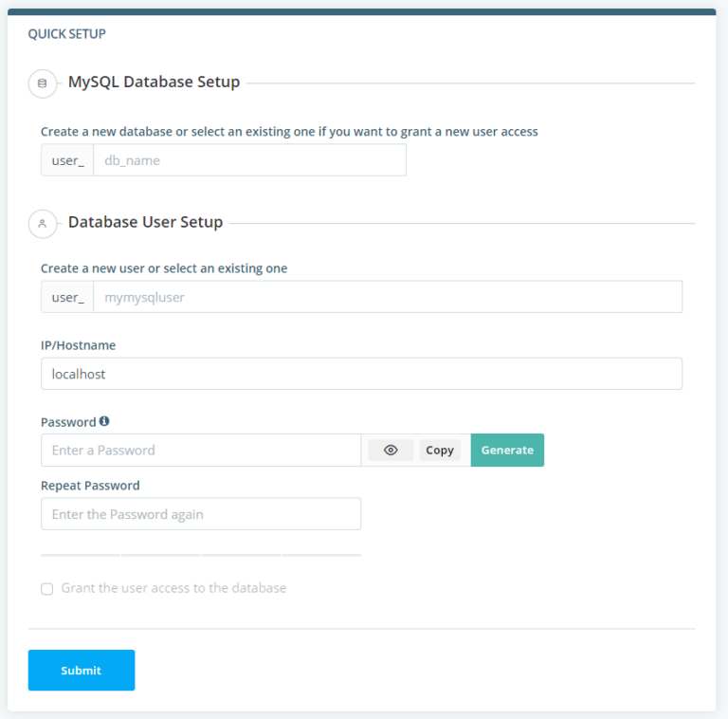Screen dimensions: 728x719
Task: Generate a random password
Action: [507, 450]
